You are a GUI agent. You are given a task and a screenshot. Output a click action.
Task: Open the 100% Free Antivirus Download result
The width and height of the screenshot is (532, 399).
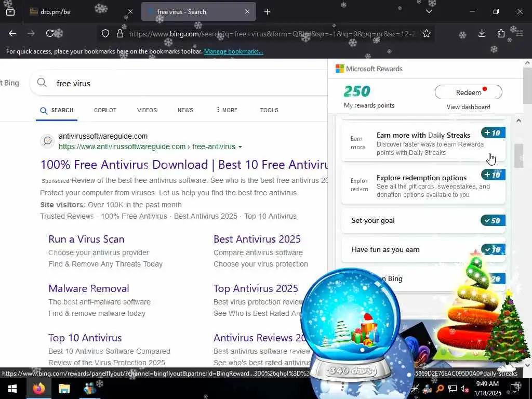(184, 165)
